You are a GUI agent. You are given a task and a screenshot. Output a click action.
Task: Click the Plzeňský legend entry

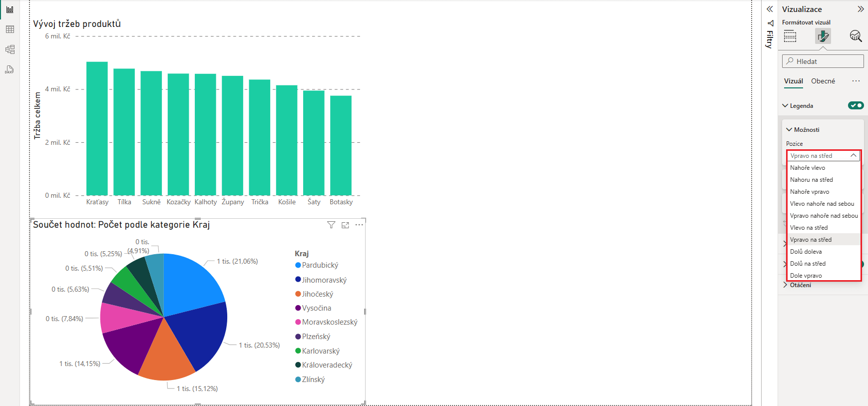click(x=313, y=337)
